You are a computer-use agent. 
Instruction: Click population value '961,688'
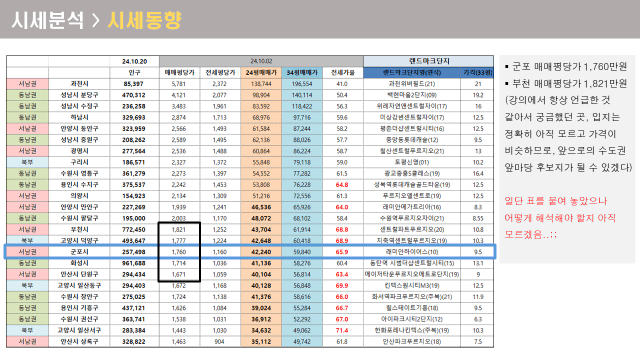click(133, 263)
